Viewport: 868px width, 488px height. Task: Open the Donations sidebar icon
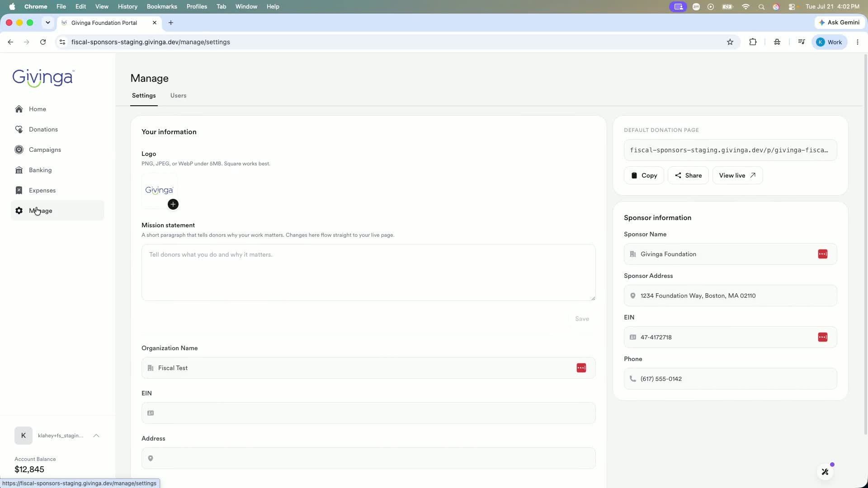click(x=19, y=129)
